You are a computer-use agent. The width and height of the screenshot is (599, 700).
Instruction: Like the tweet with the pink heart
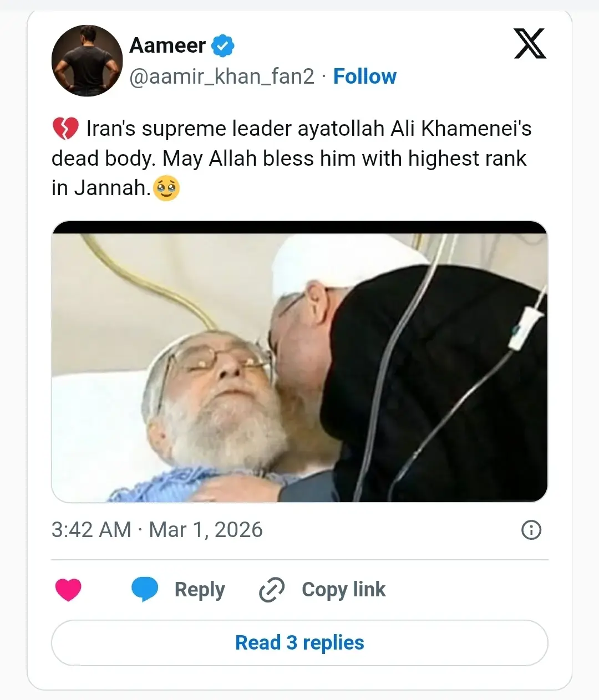[x=68, y=589]
